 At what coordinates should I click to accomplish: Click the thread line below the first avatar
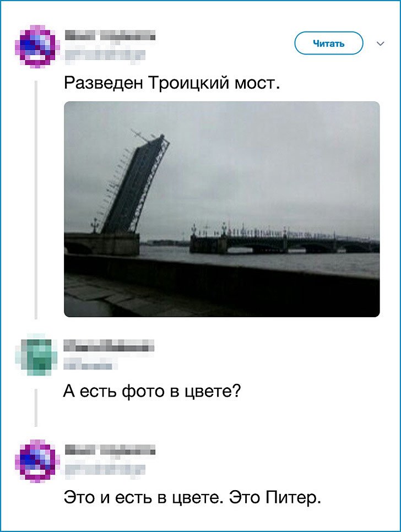pyautogui.click(x=36, y=200)
